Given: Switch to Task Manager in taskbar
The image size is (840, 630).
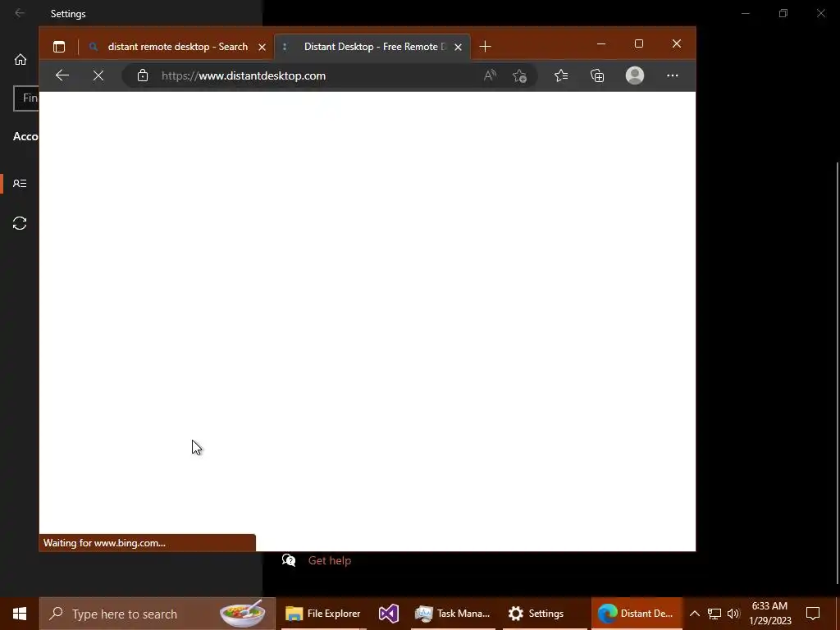Looking at the screenshot, I should [x=453, y=614].
